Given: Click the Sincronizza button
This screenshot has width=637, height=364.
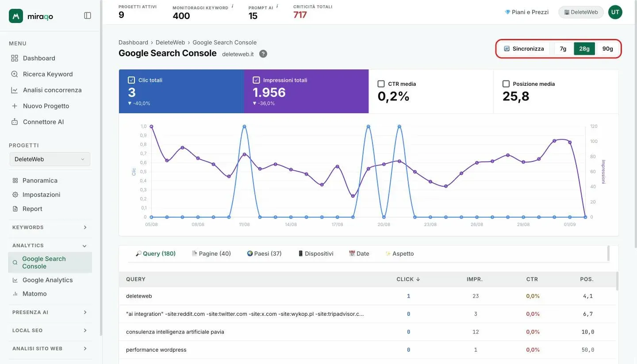Looking at the screenshot, I should click(524, 49).
